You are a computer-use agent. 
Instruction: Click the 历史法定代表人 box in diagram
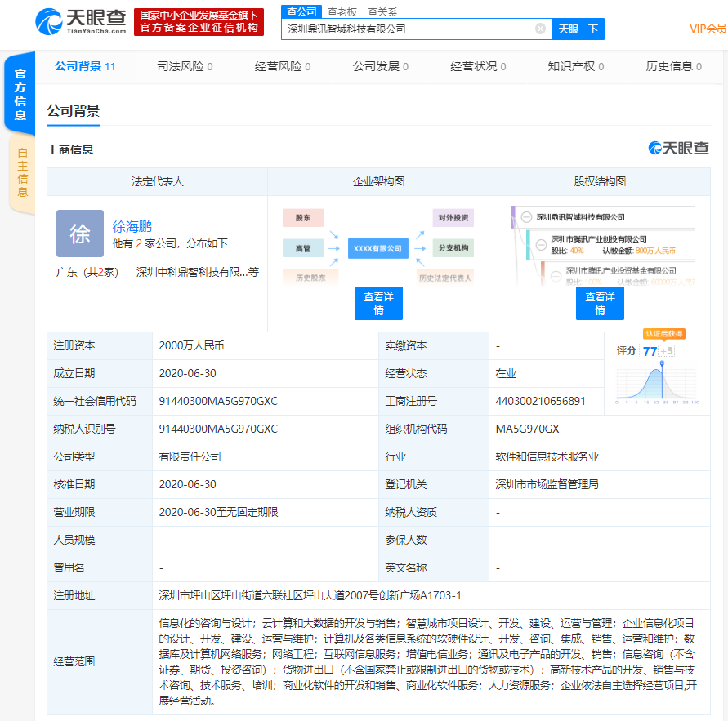(445, 278)
